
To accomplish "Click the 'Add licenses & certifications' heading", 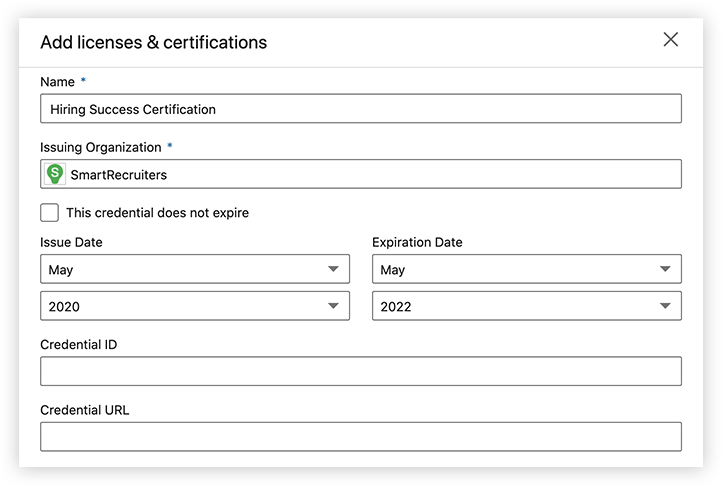I will [x=153, y=42].
